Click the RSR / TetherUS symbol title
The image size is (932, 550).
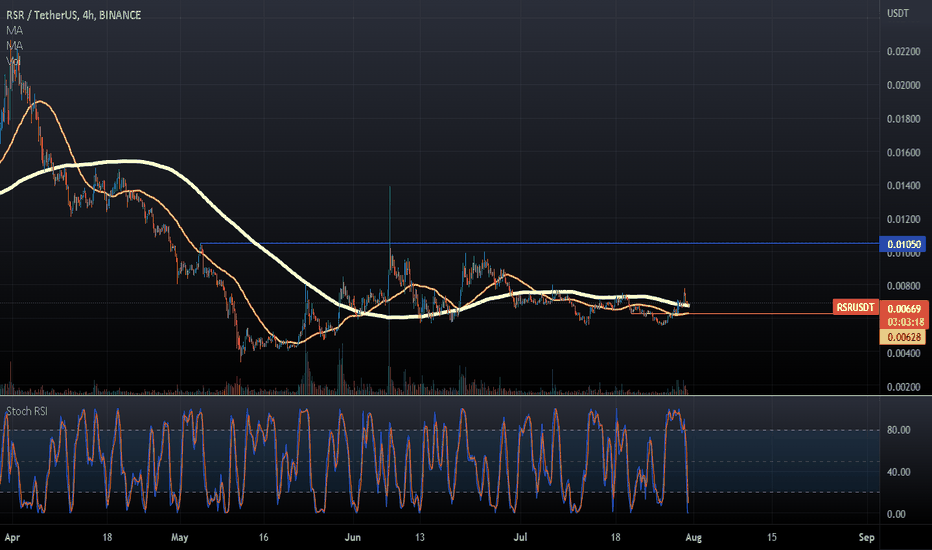pos(74,15)
